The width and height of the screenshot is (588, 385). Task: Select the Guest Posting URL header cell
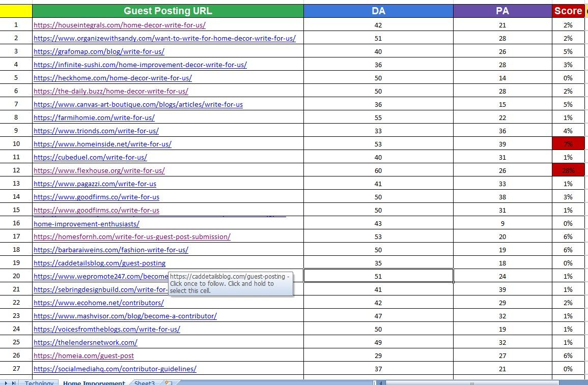tap(167, 11)
